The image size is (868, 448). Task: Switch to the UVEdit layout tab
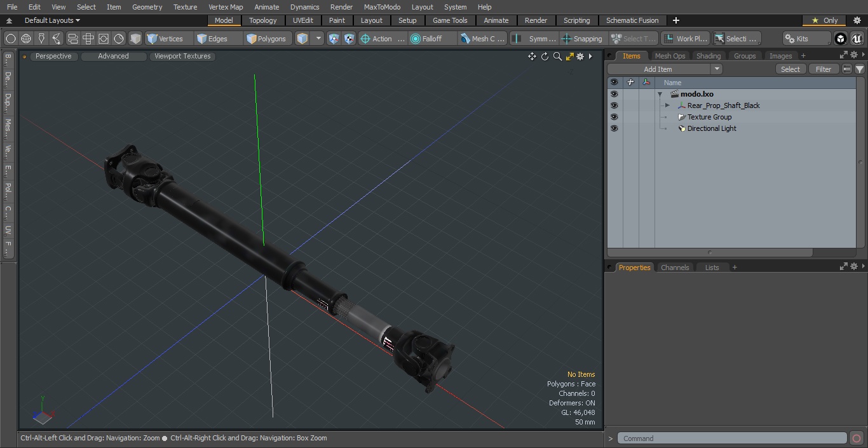coord(303,20)
